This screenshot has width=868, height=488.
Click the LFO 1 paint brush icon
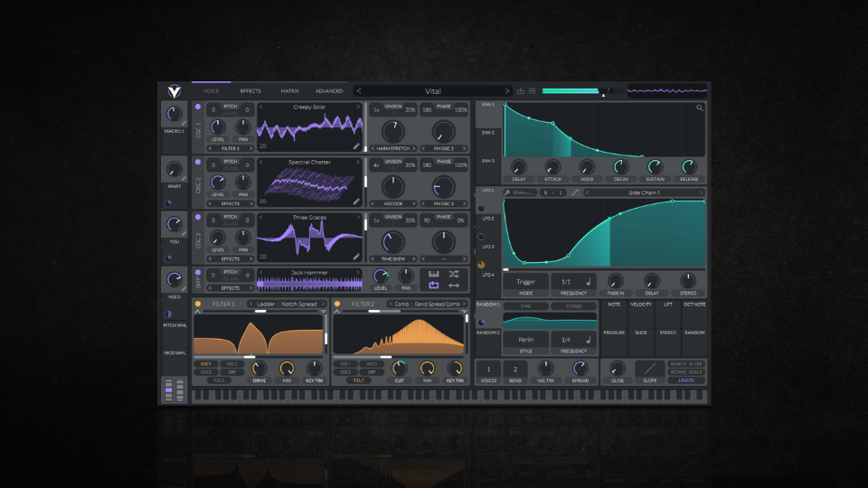click(507, 192)
